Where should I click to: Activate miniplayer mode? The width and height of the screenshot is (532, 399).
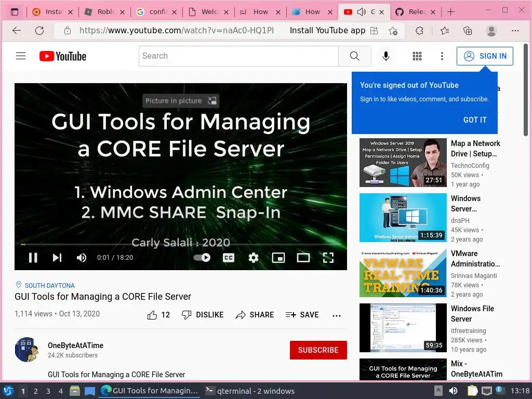coord(278,258)
